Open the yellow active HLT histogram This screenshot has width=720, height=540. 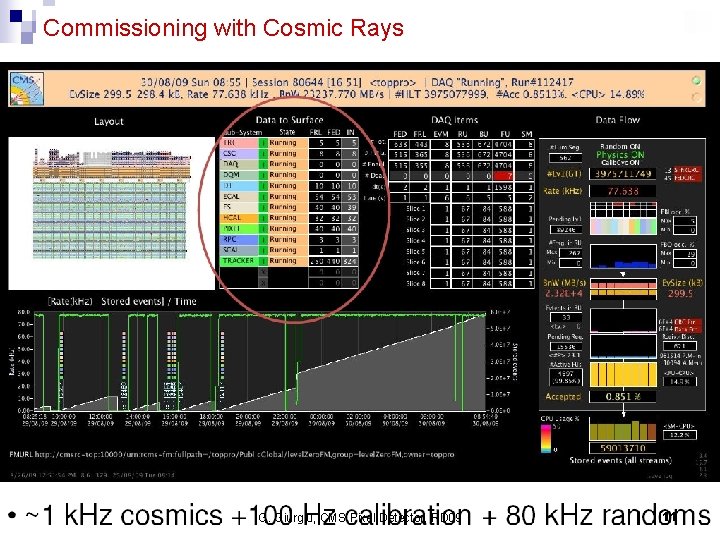coord(623,374)
